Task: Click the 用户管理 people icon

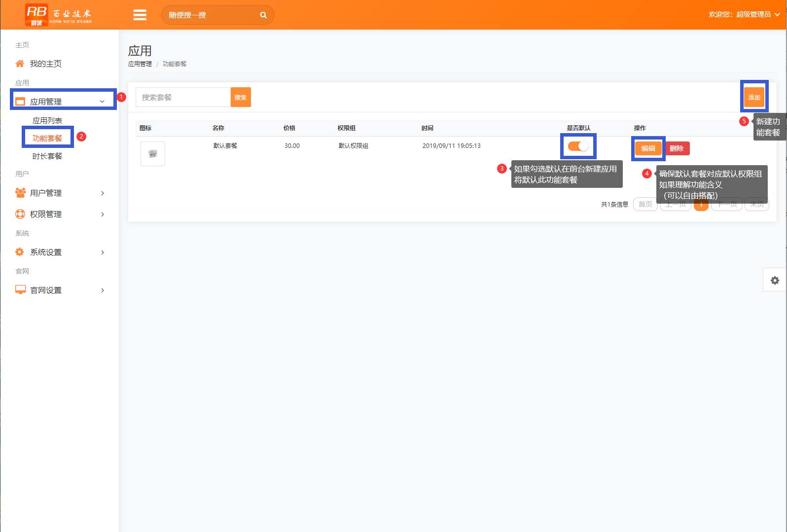Action: click(20, 193)
